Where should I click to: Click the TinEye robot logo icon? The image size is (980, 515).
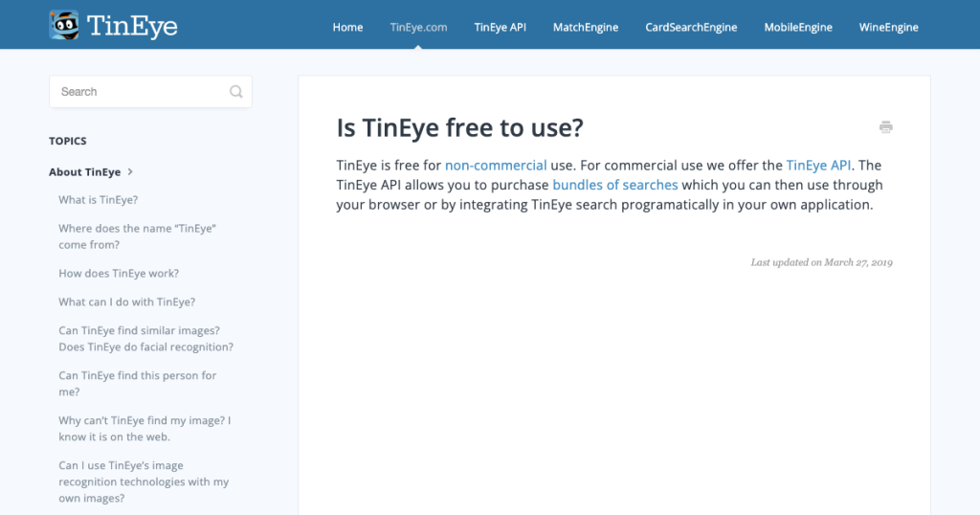click(64, 25)
